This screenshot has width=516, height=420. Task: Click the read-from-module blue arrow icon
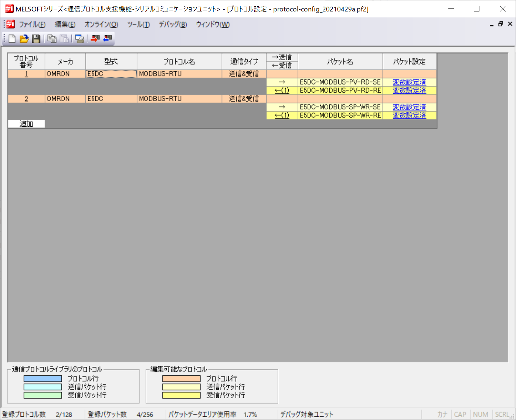click(108, 38)
